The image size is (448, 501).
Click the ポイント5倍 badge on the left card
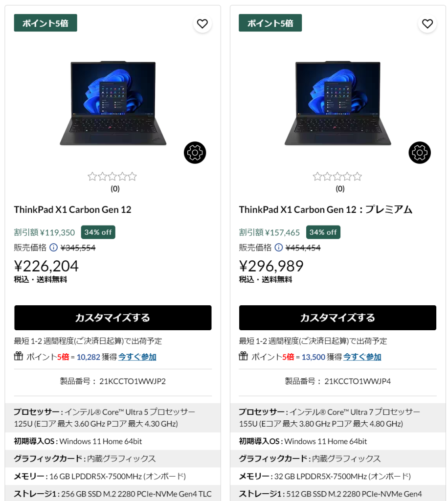click(45, 23)
